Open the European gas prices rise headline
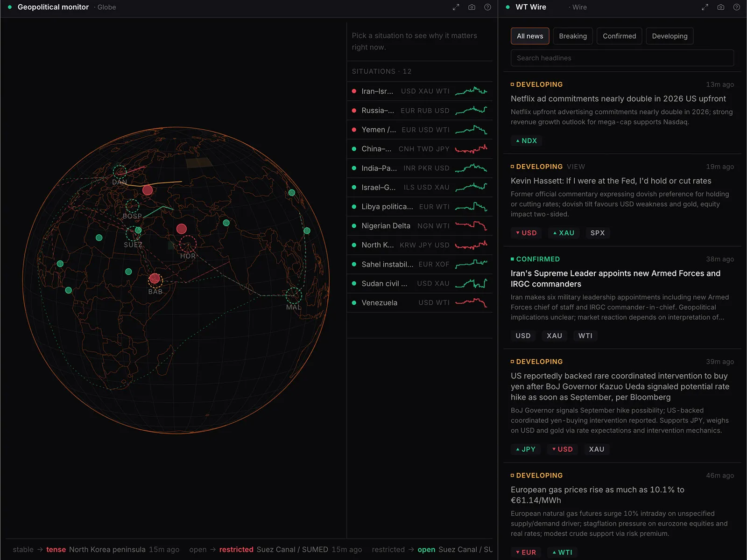 (x=598, y=495)
